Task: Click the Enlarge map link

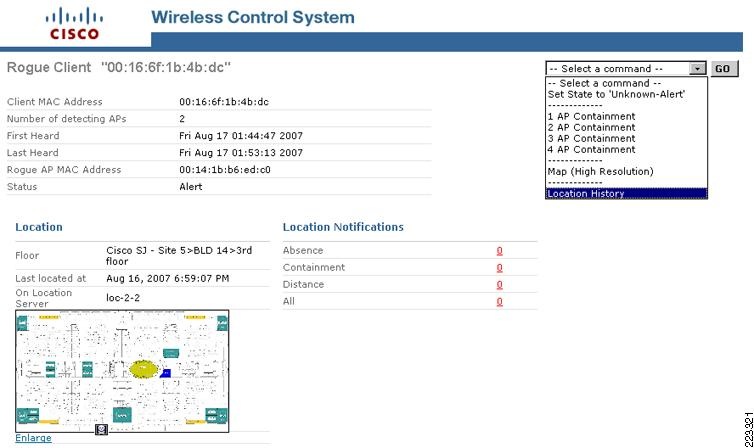Action: click(x=33, y=438)
